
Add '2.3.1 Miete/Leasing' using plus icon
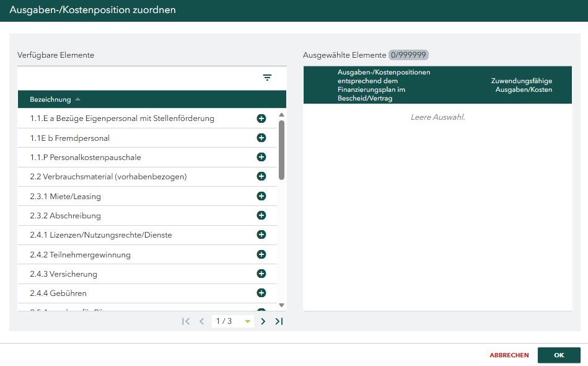pyautogui.click(x=261, y=196)
